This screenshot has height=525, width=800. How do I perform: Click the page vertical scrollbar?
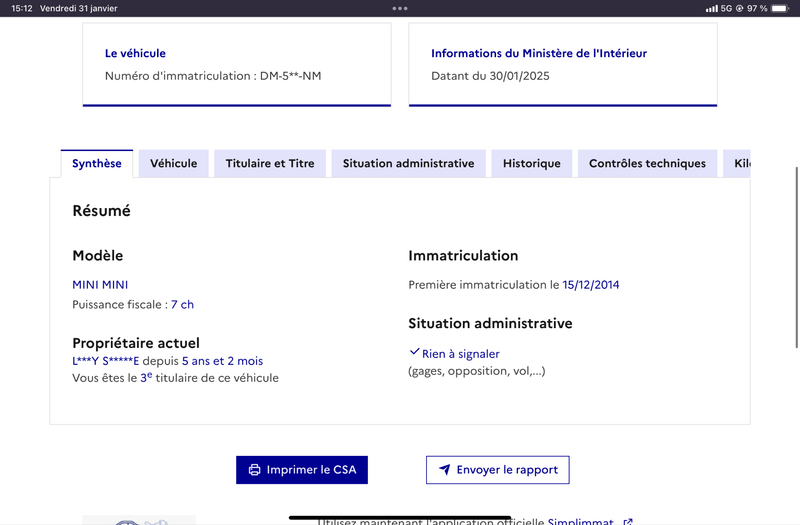click(x=796, y=258)
